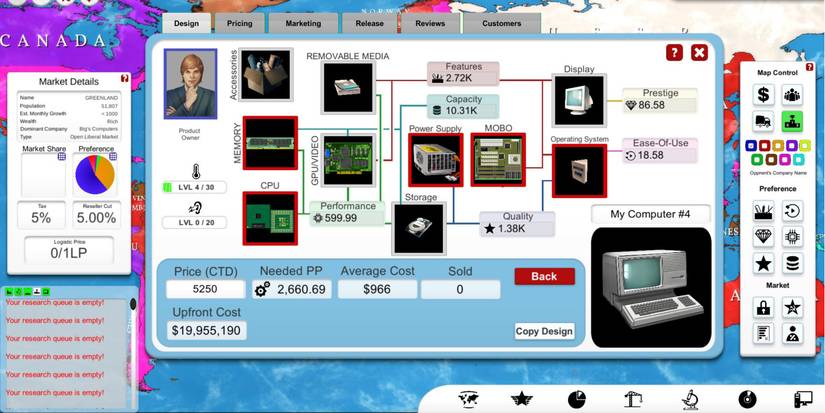825x413 pixels.
Task: Edit the My Computer #4 name field
Action: 650,214
